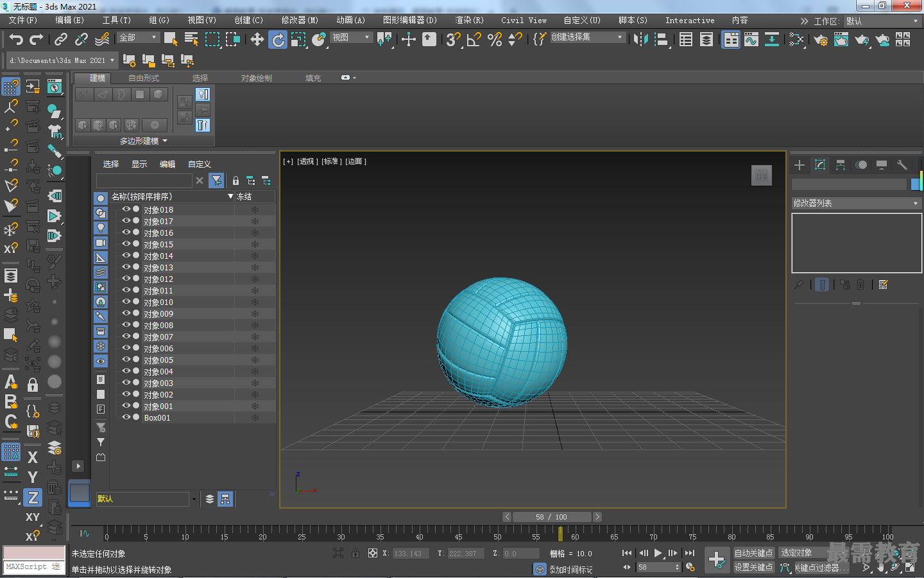Switch to the 自由形式 ribbon tab

(143, 78)
